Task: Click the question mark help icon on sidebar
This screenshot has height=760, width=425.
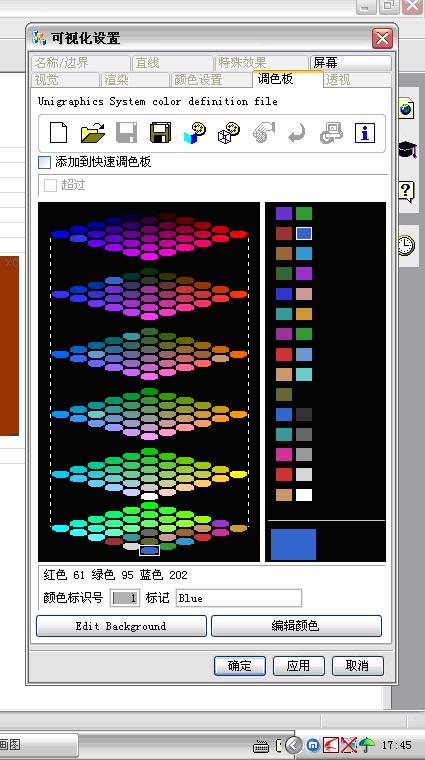Action: coord(407,191)
